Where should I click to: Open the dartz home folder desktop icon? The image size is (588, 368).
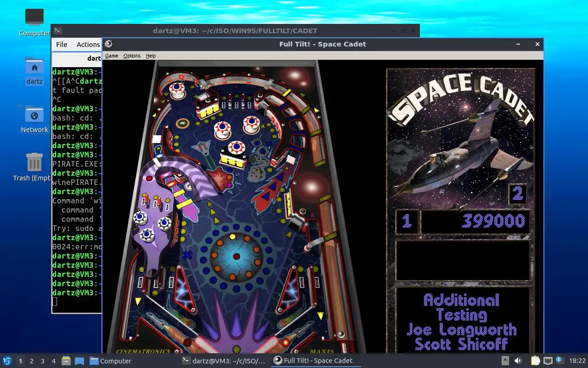34,71
